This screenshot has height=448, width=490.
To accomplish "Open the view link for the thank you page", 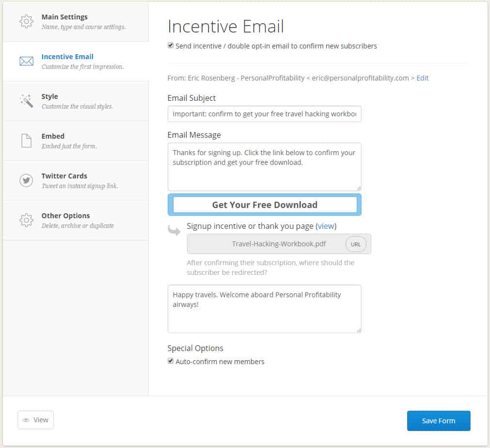I will click(326, 226).
